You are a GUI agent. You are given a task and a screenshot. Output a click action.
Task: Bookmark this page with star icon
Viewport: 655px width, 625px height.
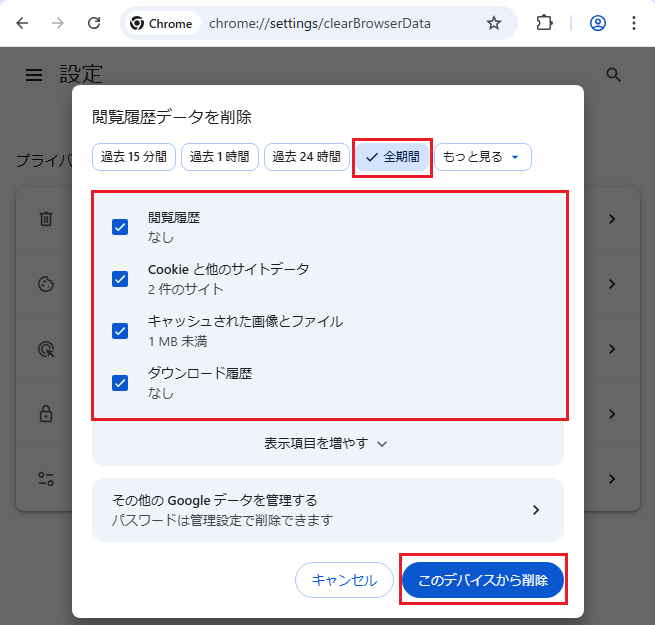coord(493,23)
